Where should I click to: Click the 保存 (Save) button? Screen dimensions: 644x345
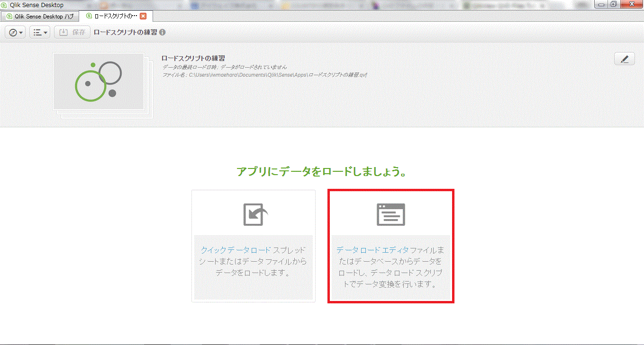coord(72,32)
